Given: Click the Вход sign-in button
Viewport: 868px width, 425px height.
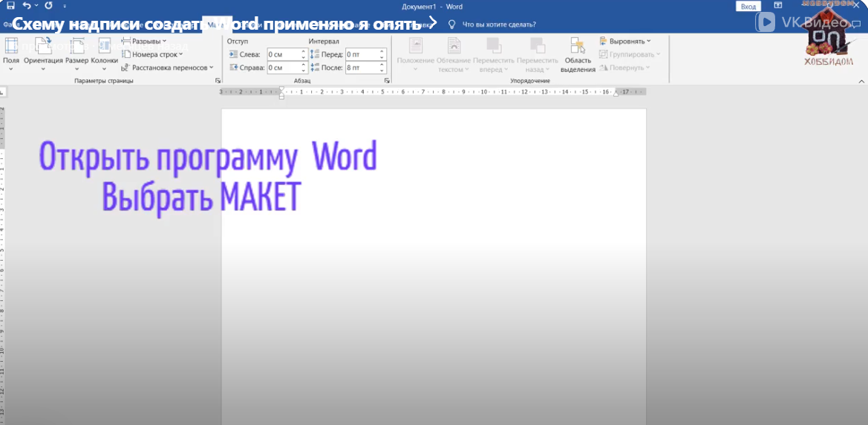Looking at the screenshot, I should point(748,6).
